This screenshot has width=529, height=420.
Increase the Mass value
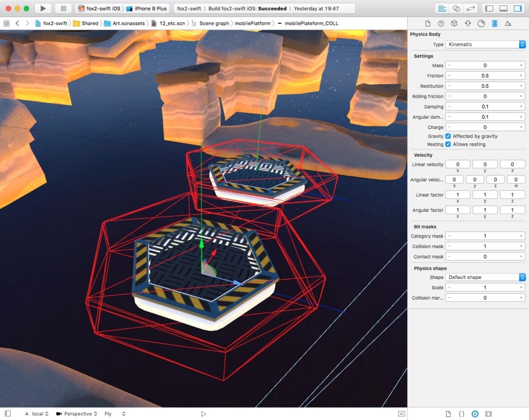(x=521, y=65)
